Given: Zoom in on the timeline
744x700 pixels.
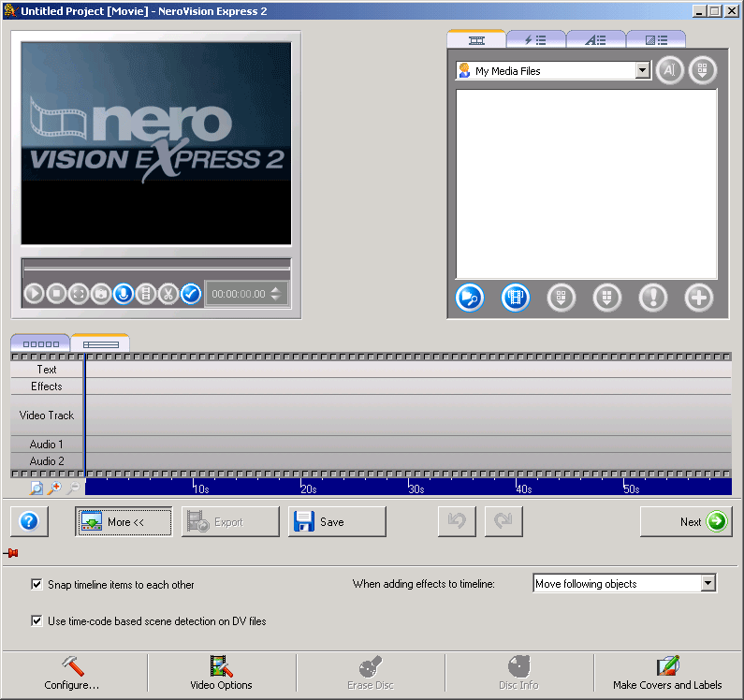Looking at the screenshot, I should coord(54,488).
